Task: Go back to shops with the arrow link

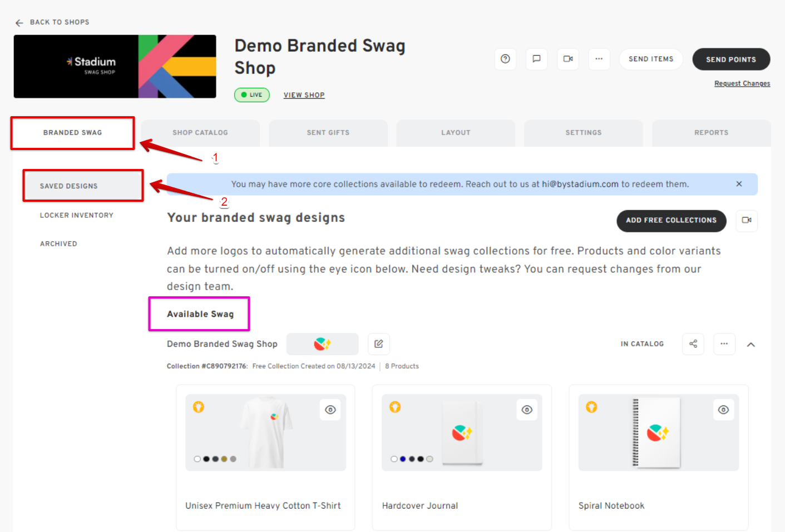Action: coord(52,22)
